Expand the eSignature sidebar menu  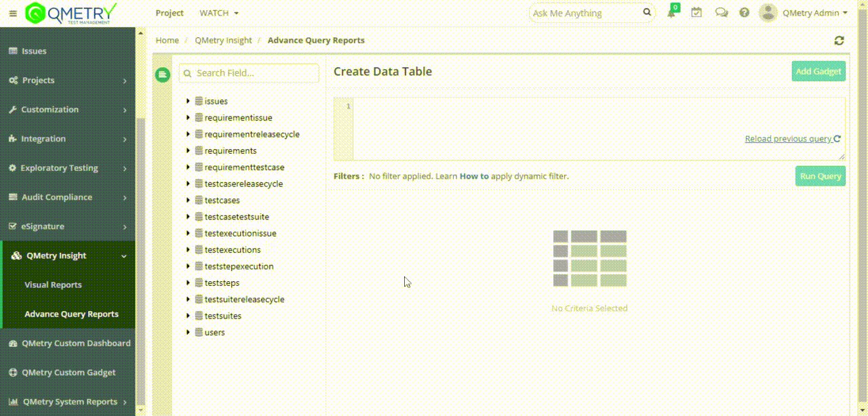coord(68,226)
